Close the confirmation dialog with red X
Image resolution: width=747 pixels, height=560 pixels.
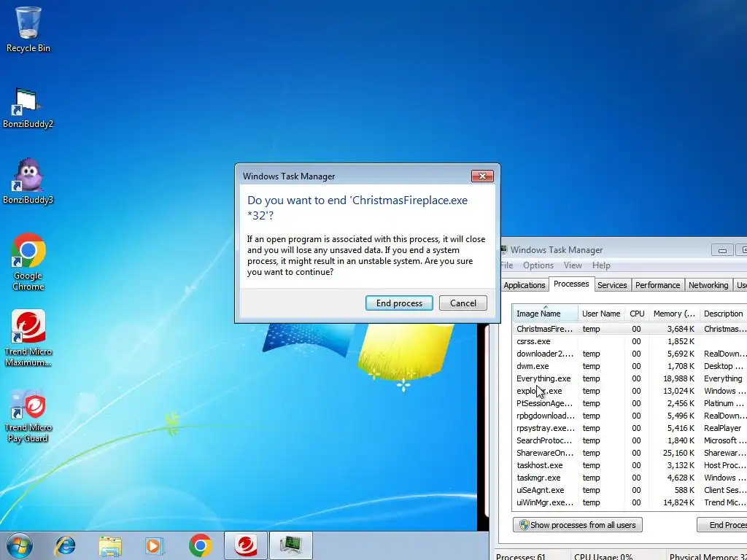point(482,176)
